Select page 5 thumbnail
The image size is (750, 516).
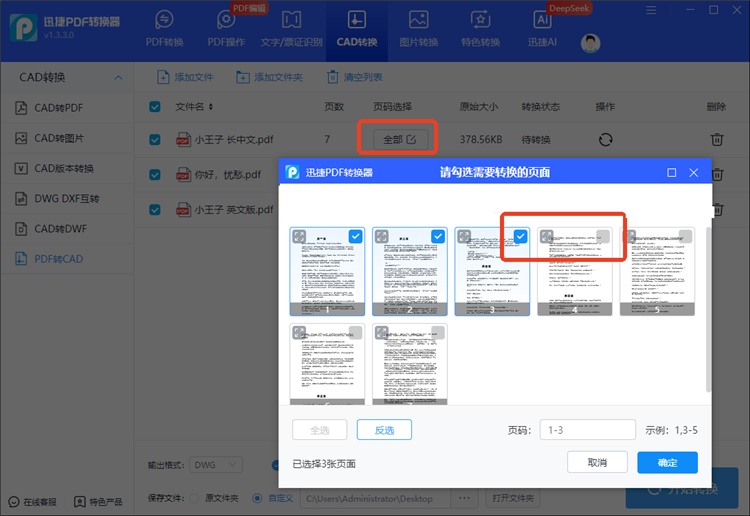pos(657,272)
